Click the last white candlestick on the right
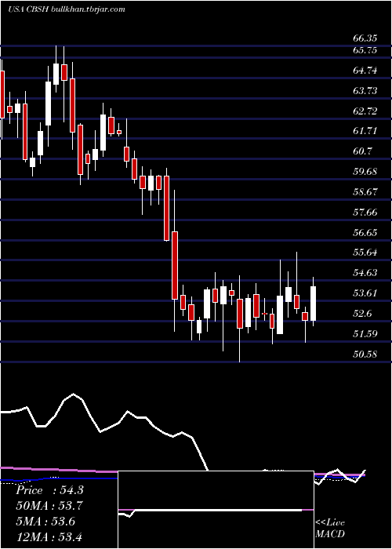The width and height of the screenshot is (392, 549). point(314,304)
